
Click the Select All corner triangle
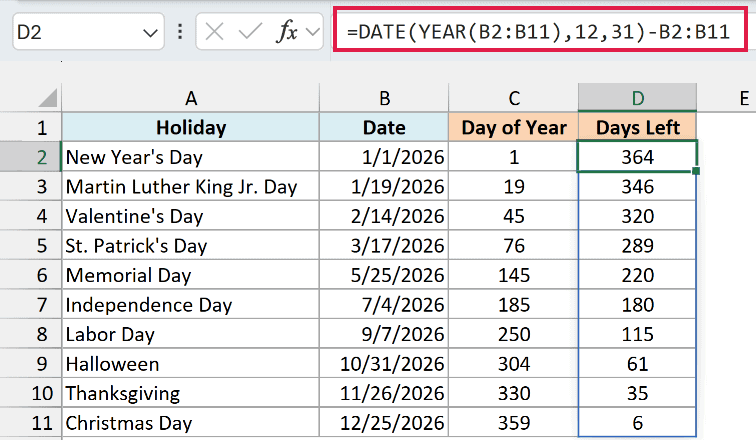click(x=48, y=98)
